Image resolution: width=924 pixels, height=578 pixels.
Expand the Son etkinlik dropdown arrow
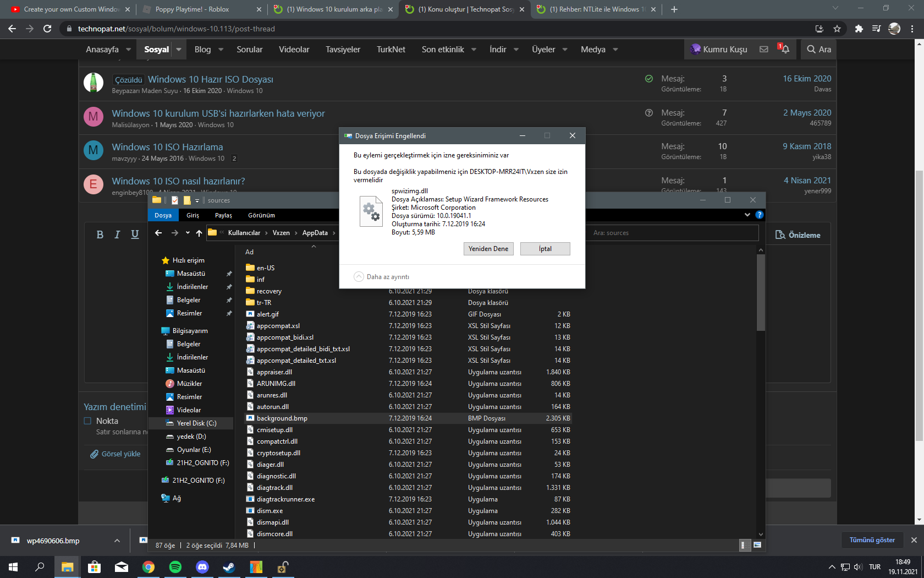point(474,50)
